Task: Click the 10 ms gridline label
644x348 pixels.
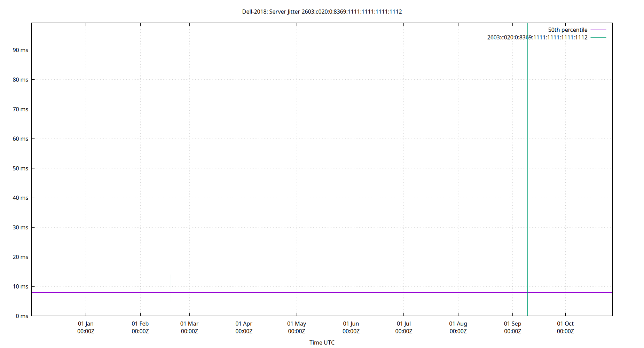Action: (21, 286)
